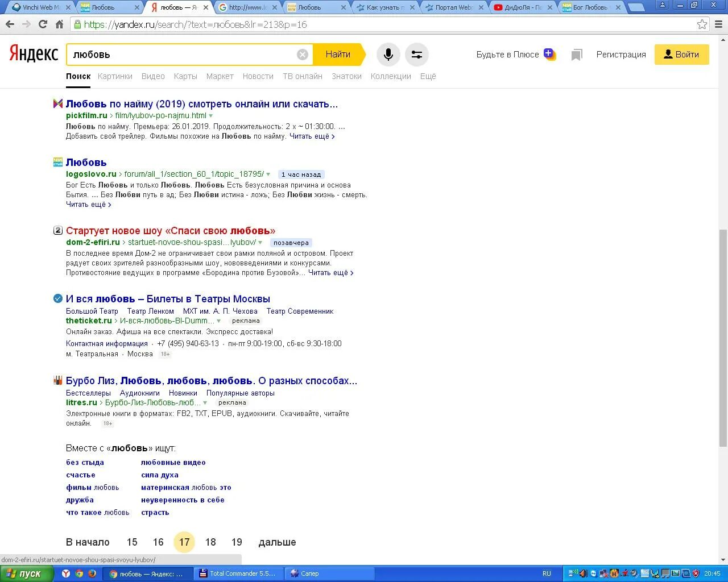
Task: Switch to the Картинки search tab
Action: [115, 76]
